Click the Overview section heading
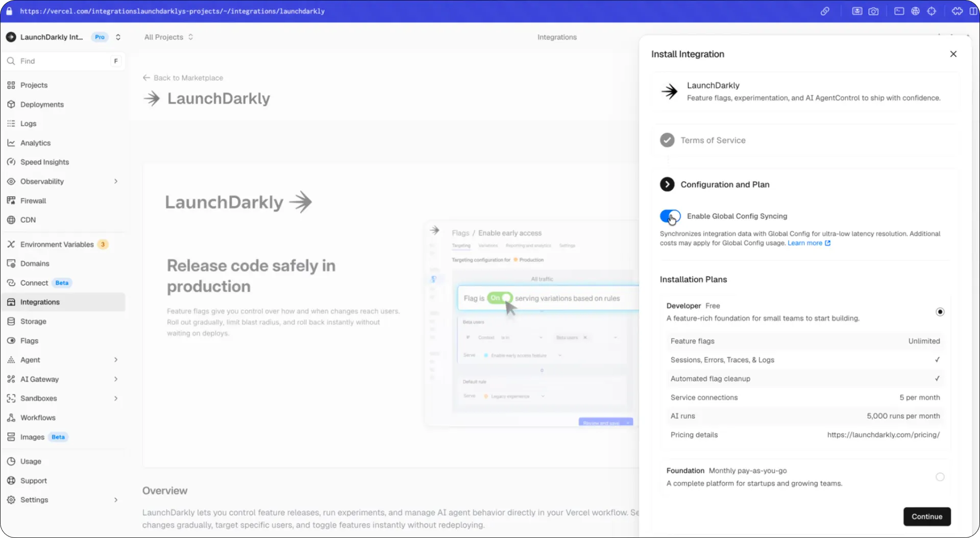Screen dimensions: 980x538 tap(165, 491)
